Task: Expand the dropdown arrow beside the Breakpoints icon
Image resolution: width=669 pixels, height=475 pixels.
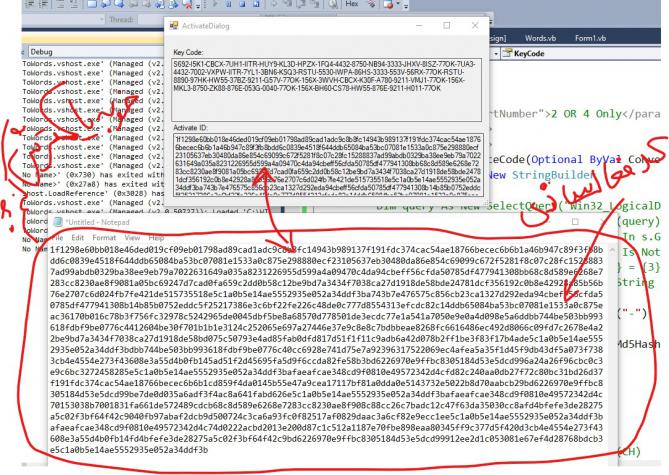Action: pos(398,3)
